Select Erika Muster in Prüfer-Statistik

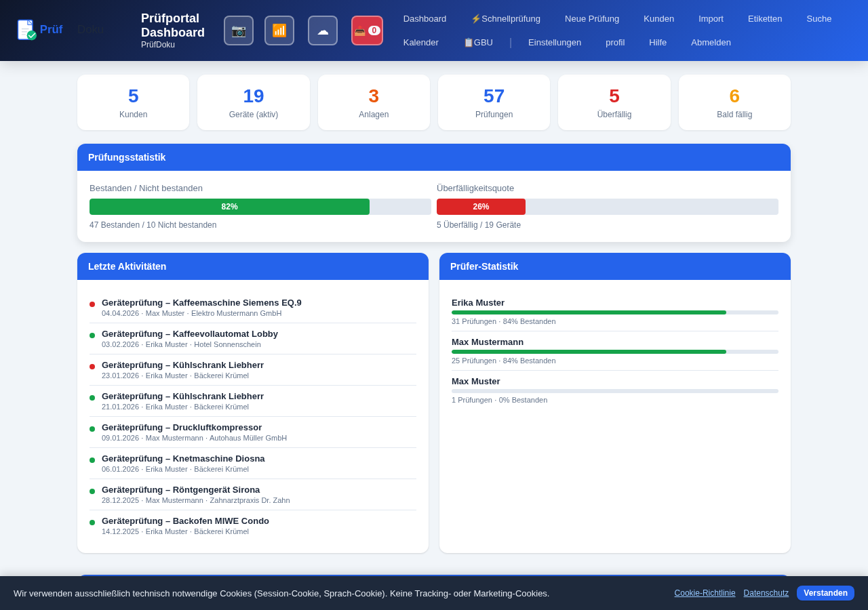tap(478, 303)
